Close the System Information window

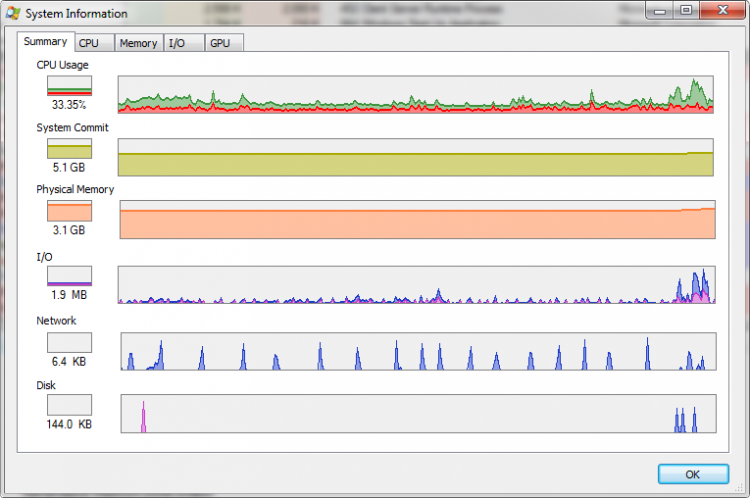722,10
